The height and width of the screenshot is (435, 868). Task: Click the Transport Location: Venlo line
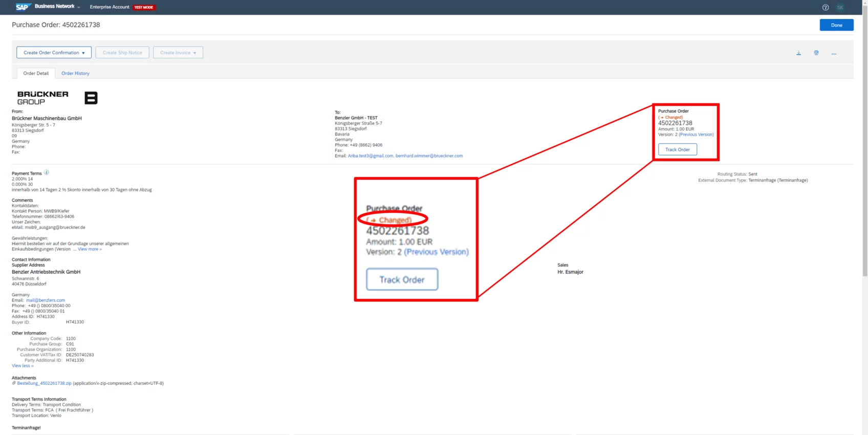coord(36,416)
